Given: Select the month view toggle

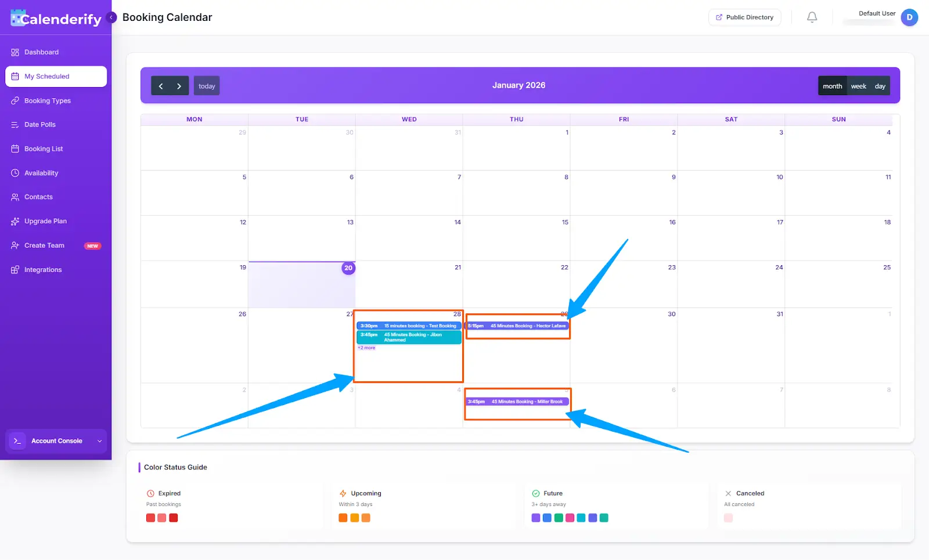Looking at the screenshot, I should point(833,85).
